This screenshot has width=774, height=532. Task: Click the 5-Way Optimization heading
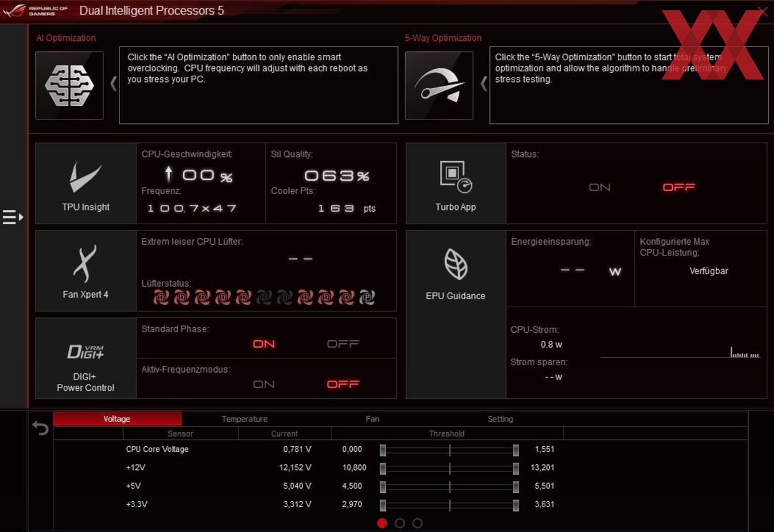click(x=443, y=38)
